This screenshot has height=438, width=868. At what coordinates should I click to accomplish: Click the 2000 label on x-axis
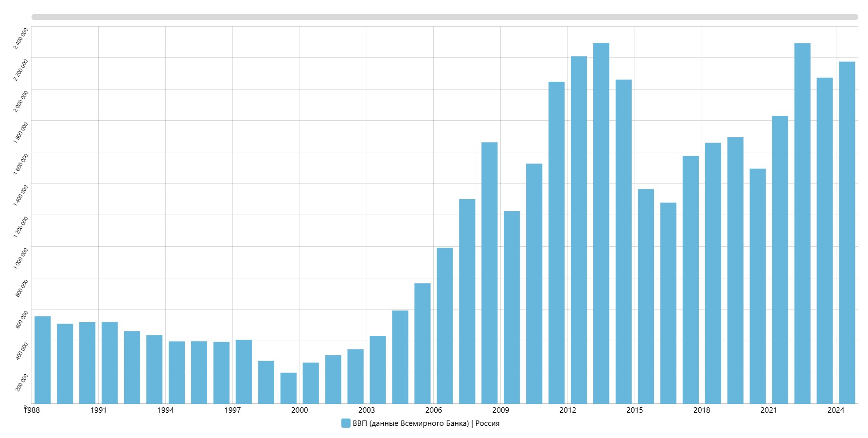300,410
